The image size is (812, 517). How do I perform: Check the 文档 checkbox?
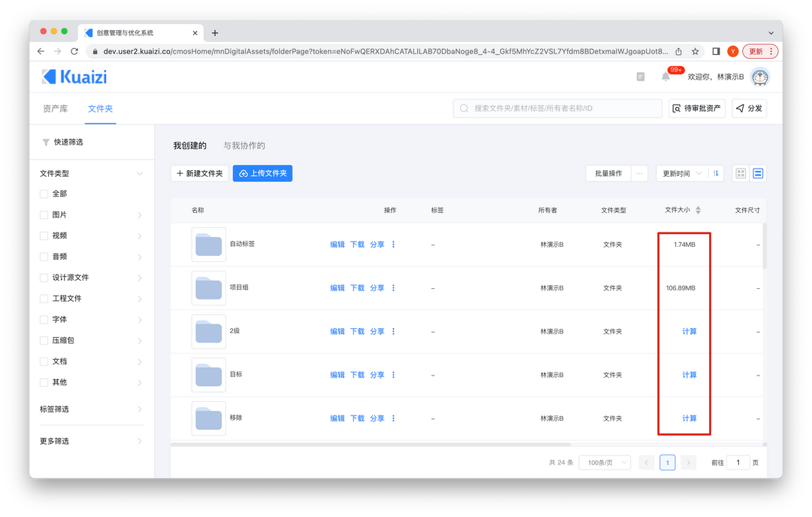pyautogui.click(x=44, y=361)
